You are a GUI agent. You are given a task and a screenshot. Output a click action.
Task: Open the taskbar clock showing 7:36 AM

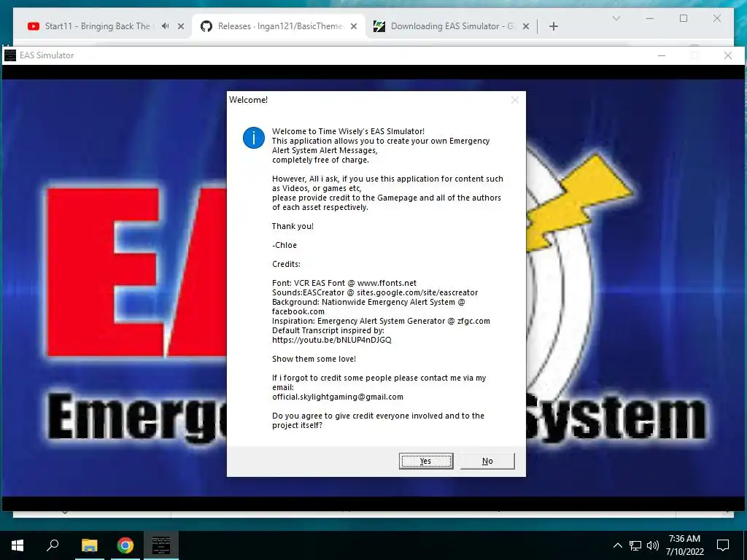pos(684,545)
